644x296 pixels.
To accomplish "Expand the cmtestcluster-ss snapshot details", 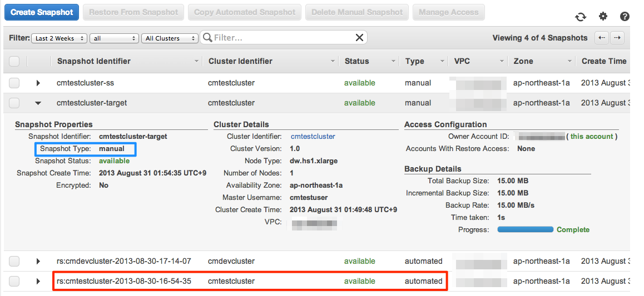I will [38, 83].
